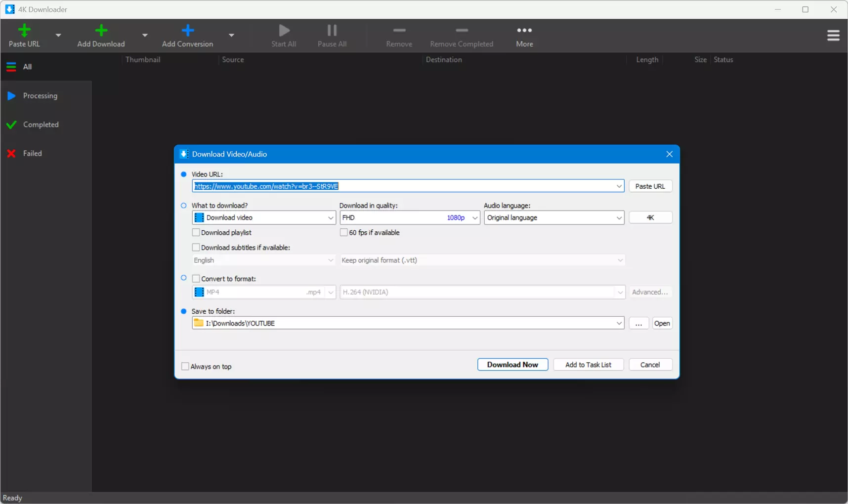Click the Open folder button
The image size is (848, 504).
tap(662, 323)
